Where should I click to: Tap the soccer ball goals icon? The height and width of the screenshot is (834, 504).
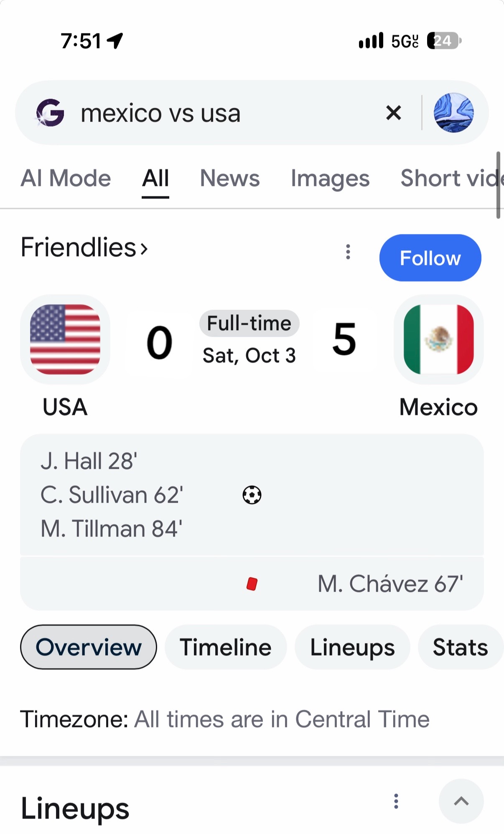(252, 495)
